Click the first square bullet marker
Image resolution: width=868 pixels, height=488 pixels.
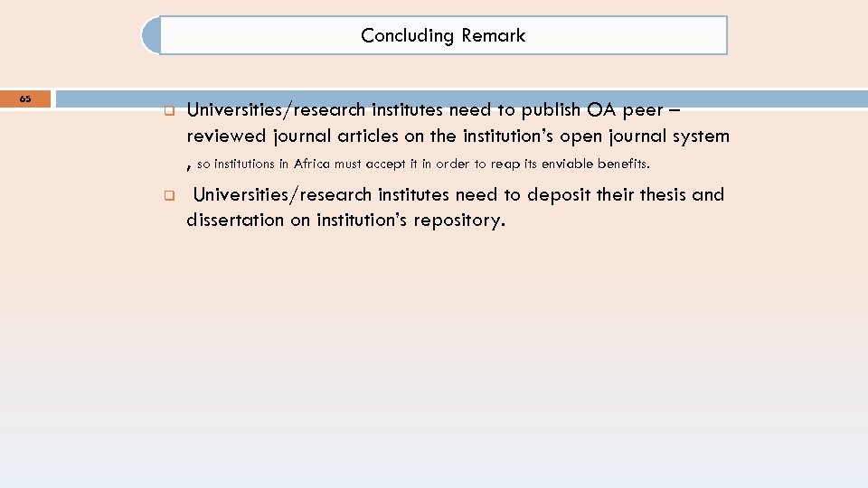[168, 113]
